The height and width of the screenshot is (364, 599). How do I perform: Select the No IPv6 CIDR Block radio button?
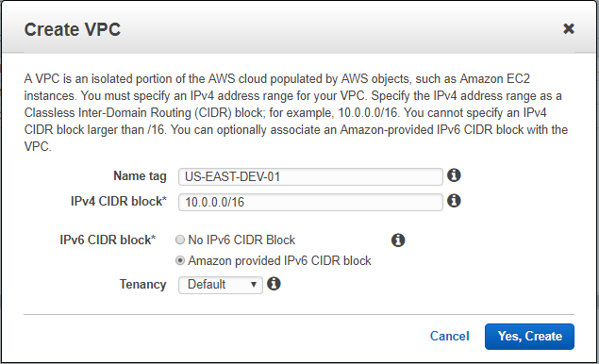(x=180, y=240)
